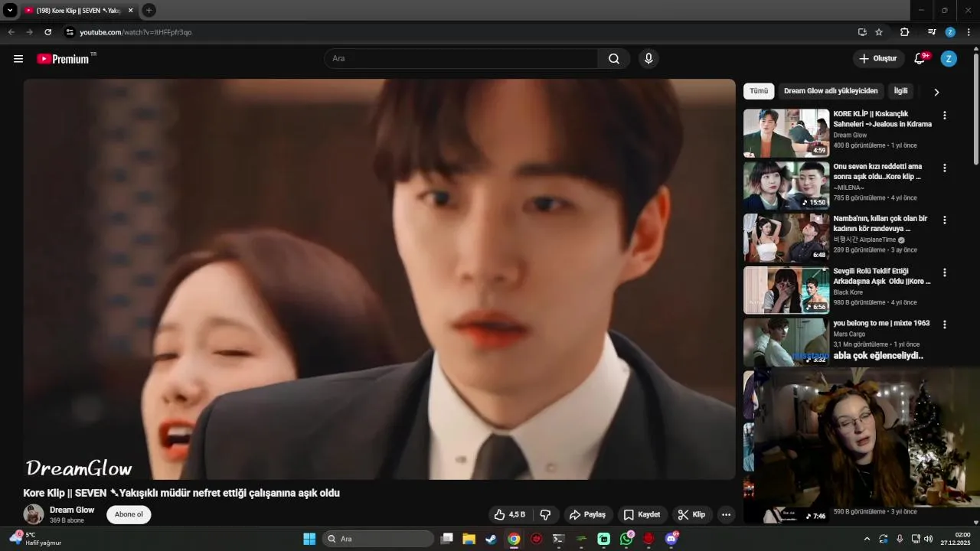Open weather widget showing 5°C

click(35, 539)
